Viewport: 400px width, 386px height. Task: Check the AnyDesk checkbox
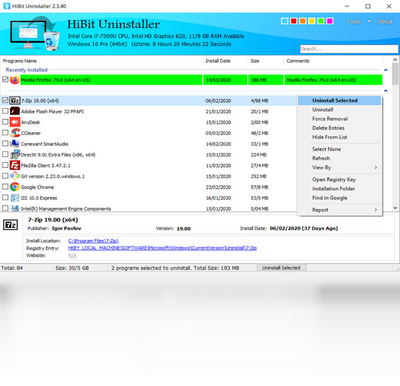tap(5, 122)
